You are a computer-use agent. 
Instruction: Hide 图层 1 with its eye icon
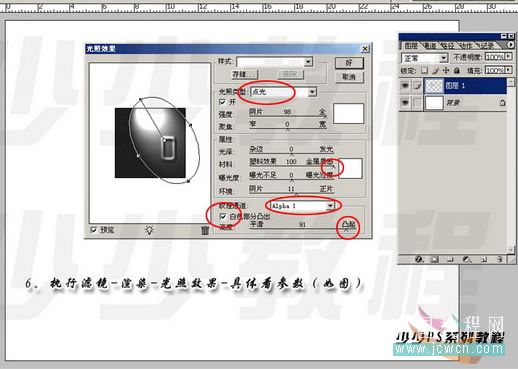[405, 86]
